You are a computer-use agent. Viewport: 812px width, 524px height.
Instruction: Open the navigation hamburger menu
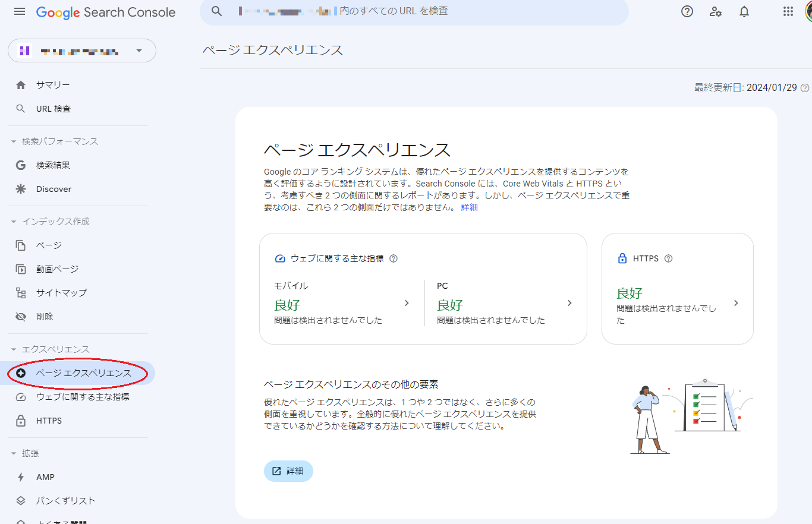coord(20,11)
